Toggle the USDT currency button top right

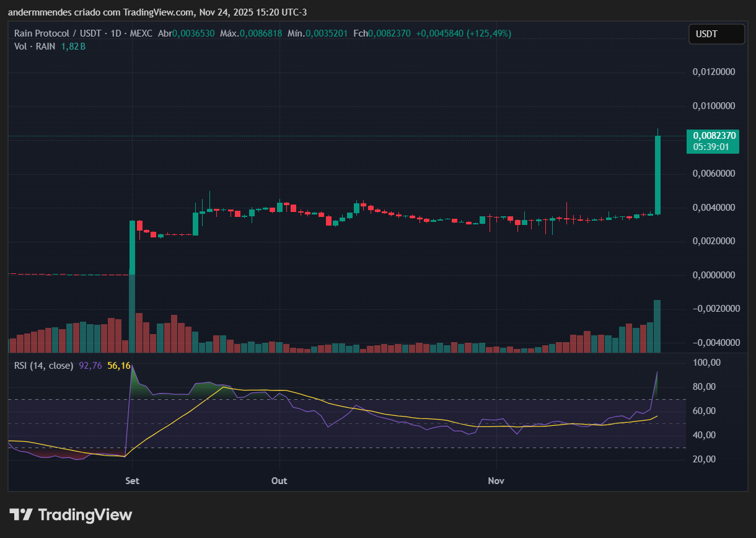(x=716, y=34)
